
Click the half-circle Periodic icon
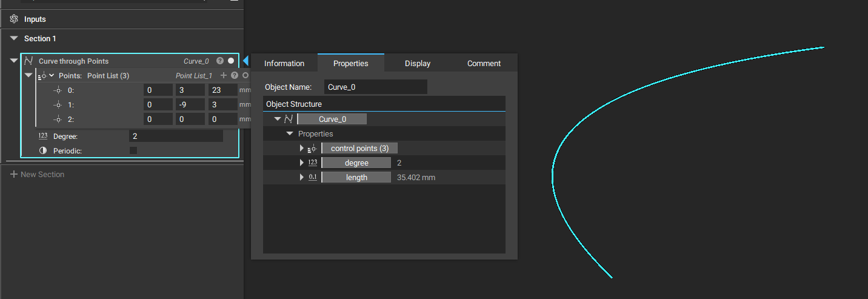pyautogui.click(x=43, y=150)
